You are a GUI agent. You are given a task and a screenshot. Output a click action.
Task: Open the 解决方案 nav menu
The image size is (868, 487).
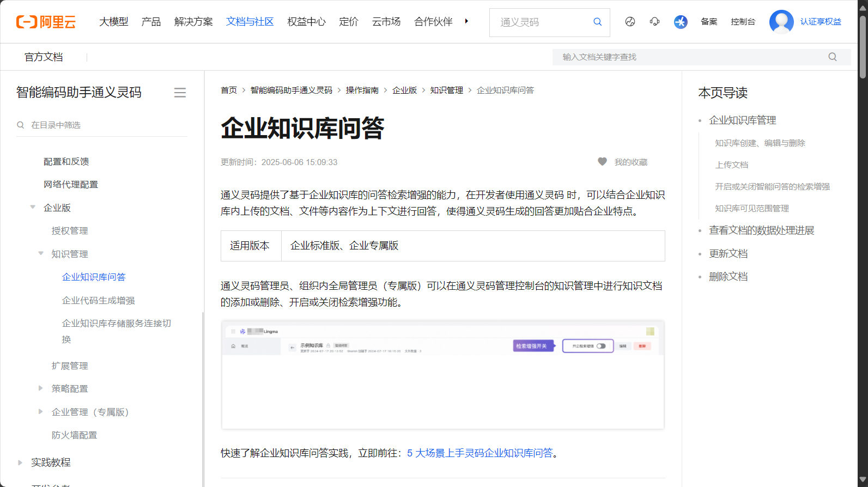coord(193,22)
